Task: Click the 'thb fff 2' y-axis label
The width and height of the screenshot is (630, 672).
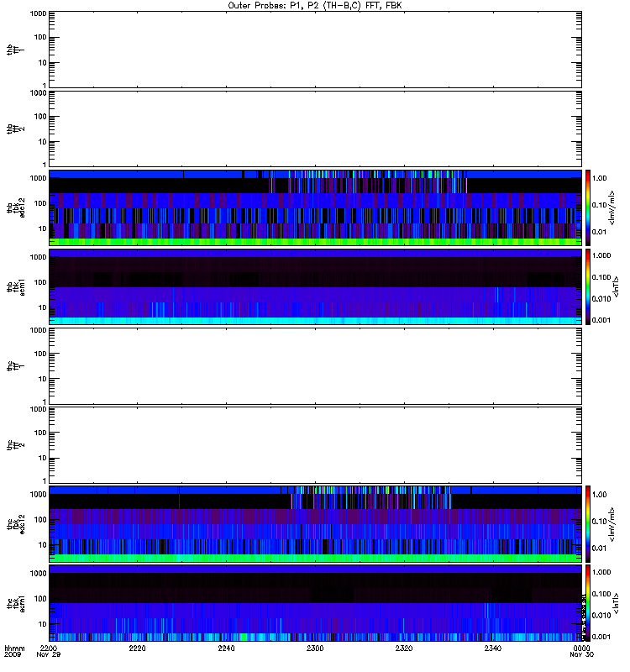Action: click(x=15, y=129)
